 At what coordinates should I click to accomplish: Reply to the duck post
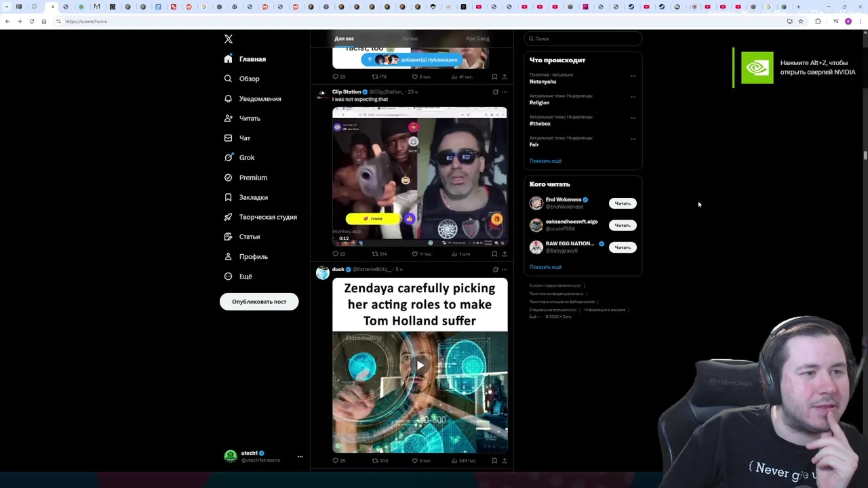point(338,461)
